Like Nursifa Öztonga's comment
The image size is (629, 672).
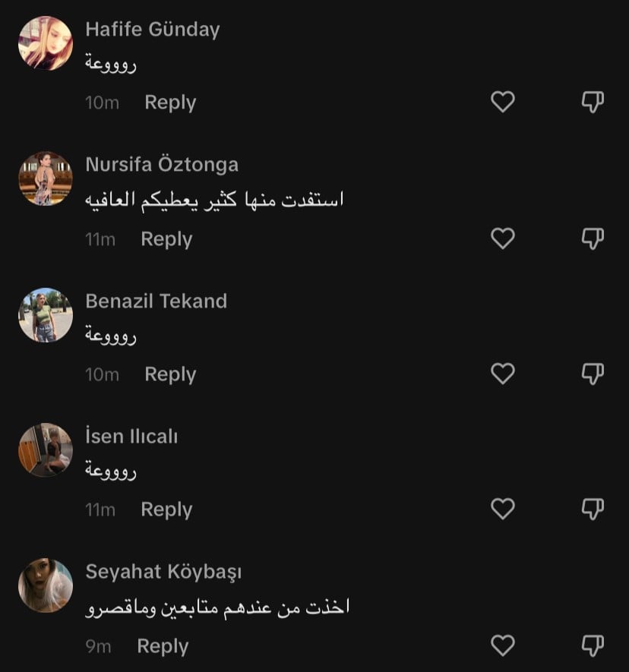point(503,238)
